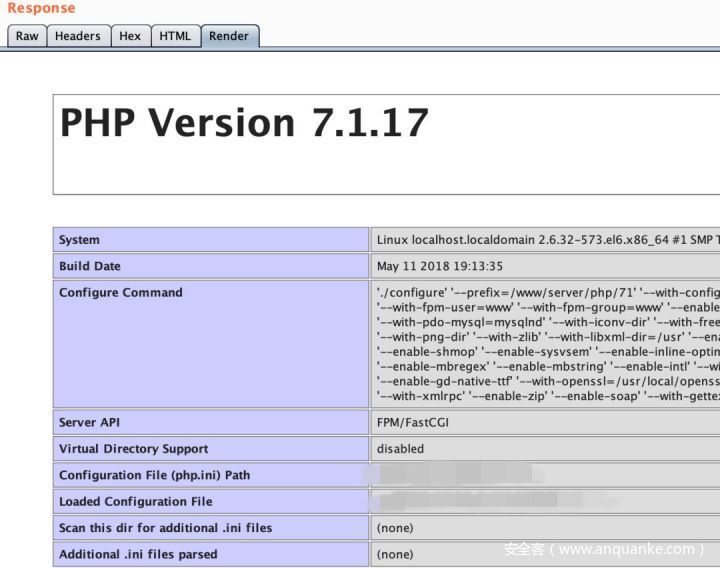The height and width of the screenshot is (568, 720).
Task: View the HTML tab
Action: (x=175, y=36)
